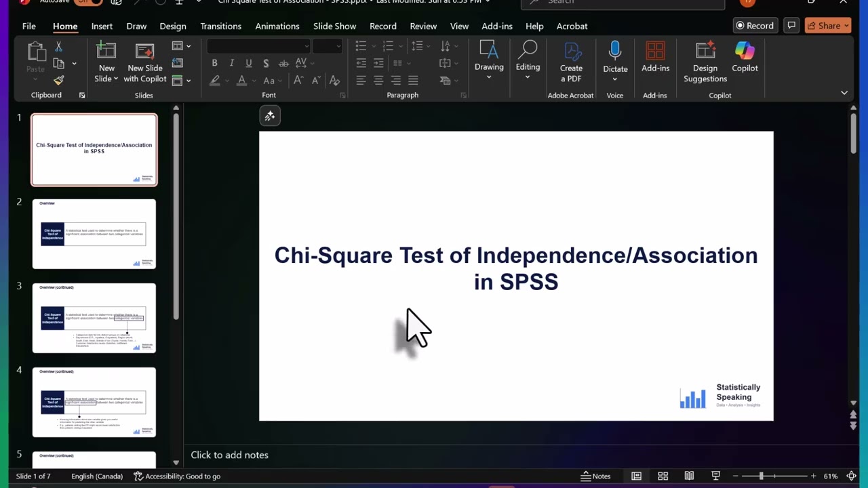This screenshot has height=488, width=868.
Task: Toggle Strikethrough formatting
Action: click(x=283, y=63)
